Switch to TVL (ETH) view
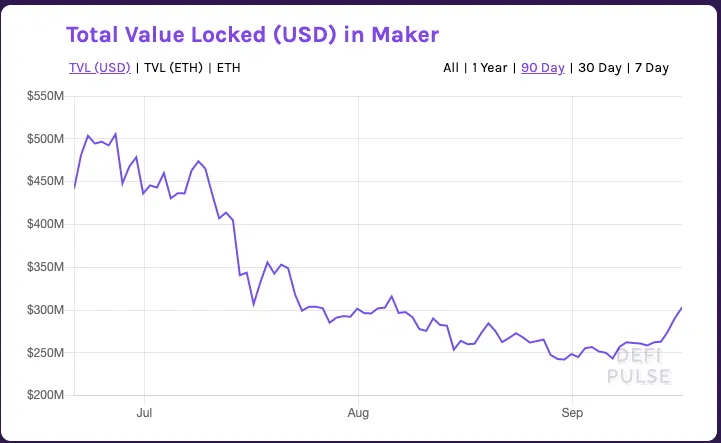The image size is (721, 443). click(173, 68)
